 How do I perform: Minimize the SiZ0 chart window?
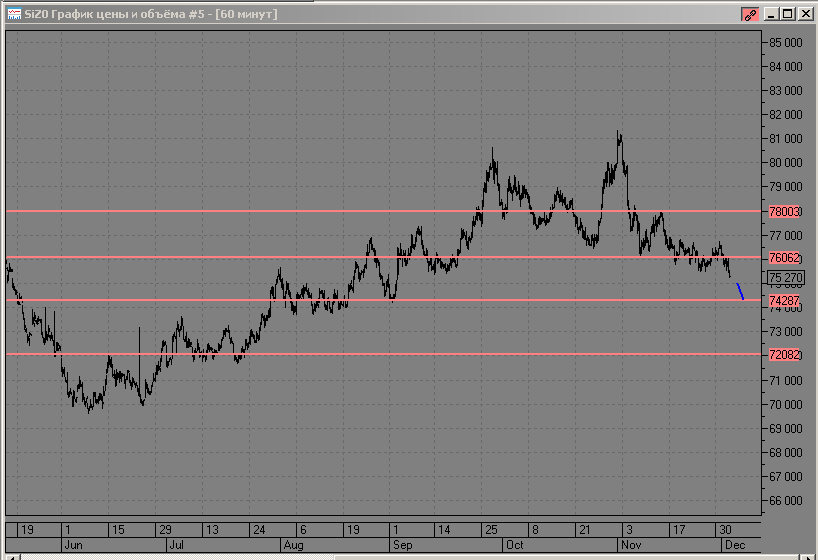[772, 14]
